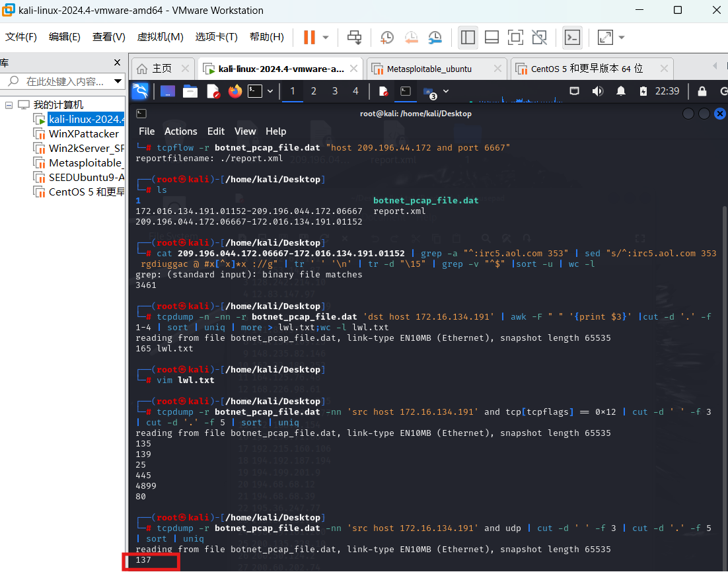Open the terminal Actions menu

click(180, 131)
